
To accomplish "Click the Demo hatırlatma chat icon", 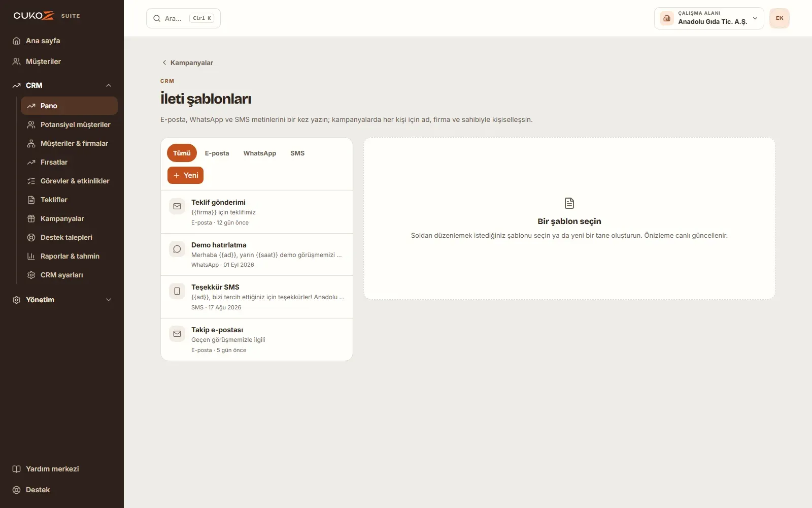I will pos(177,249).
